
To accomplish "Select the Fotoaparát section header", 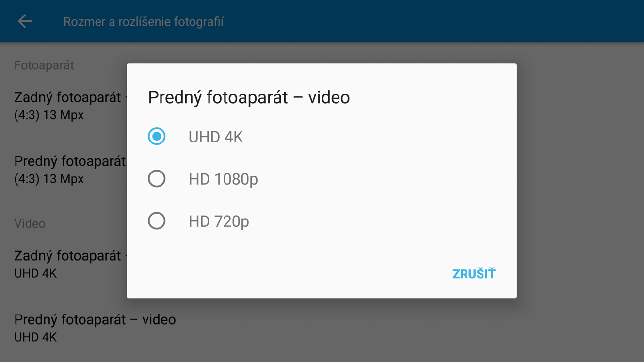I will pyautogui.click(x=44, y=65).
